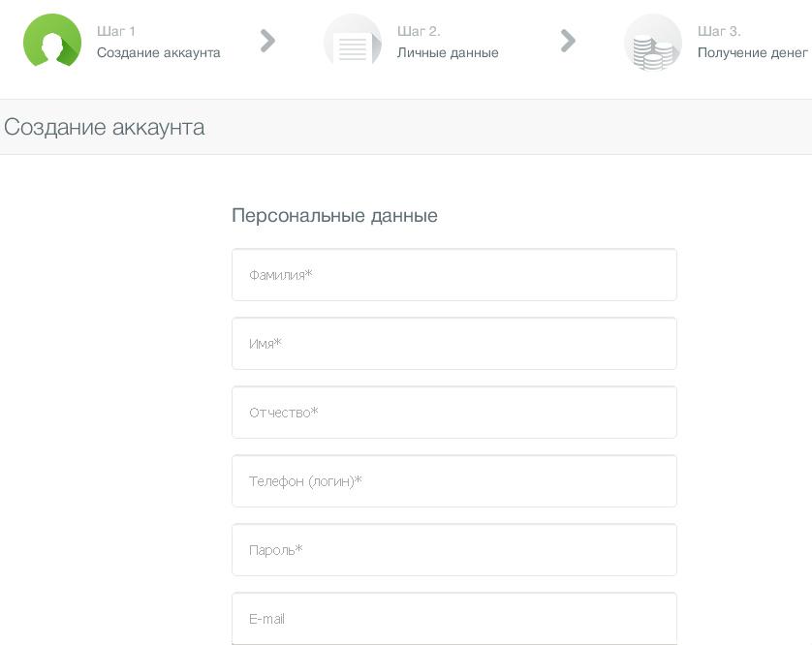Click the large "Создание аккаунта" page heading

105,127
